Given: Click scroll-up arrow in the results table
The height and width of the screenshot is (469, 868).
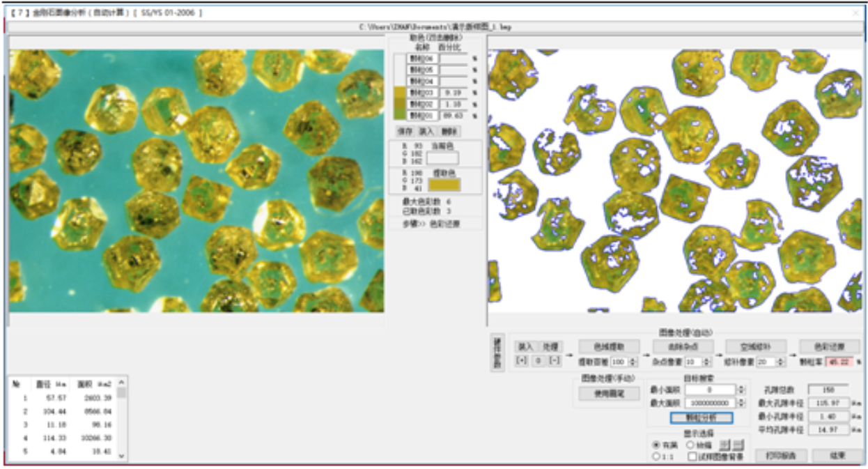Looking at the screenshot, I should [x=122, y=383].
